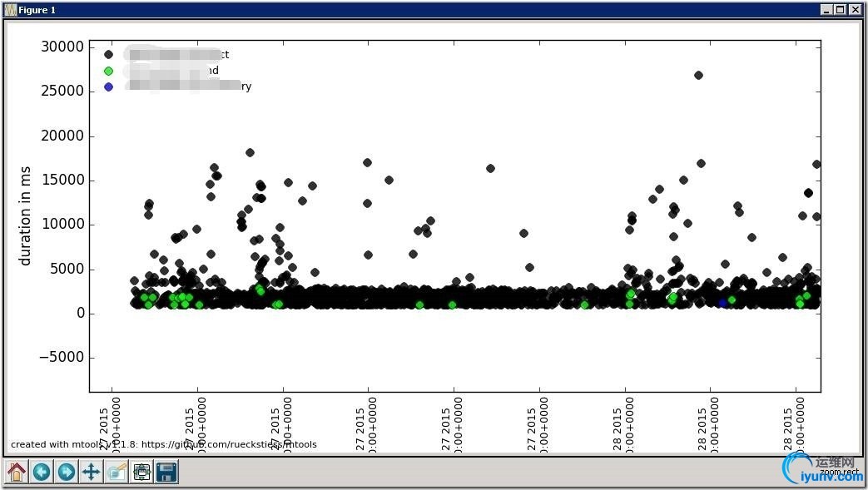Go forward to the next view
868x490 pixels.
pos(66,473)
